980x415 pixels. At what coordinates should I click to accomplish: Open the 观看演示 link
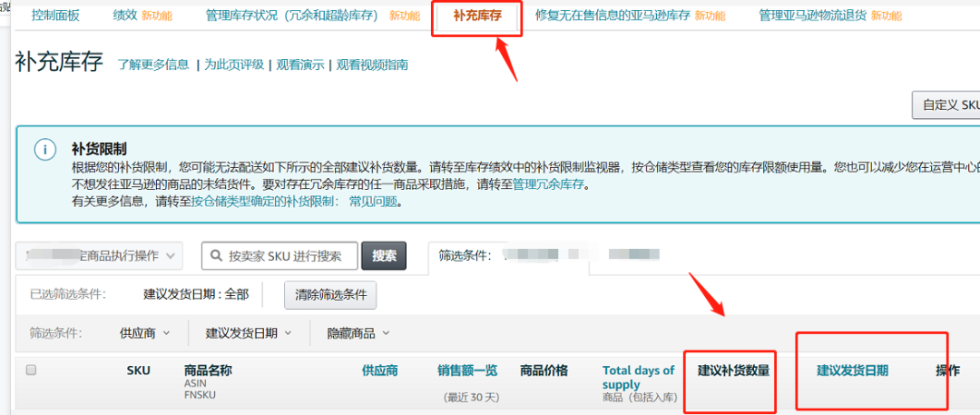click(x=300, y=64)
